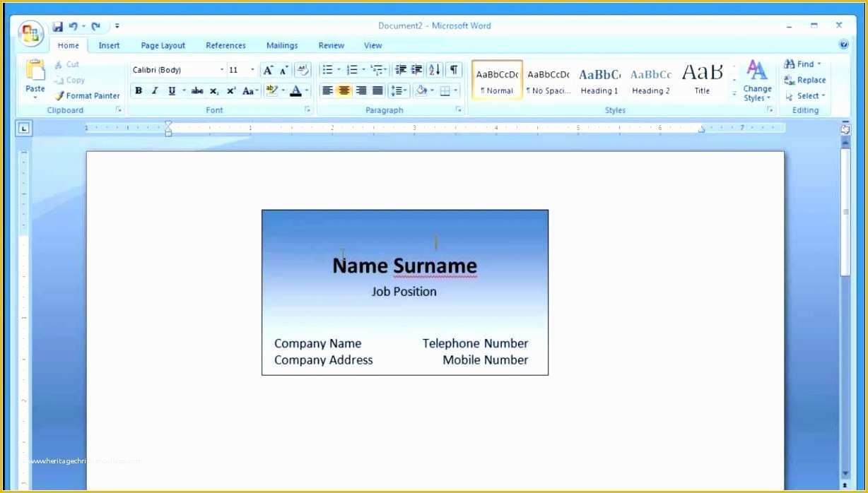Apply italic formatting
The height and width of the screenshot is (493, 868).
[x=155, y=90]
